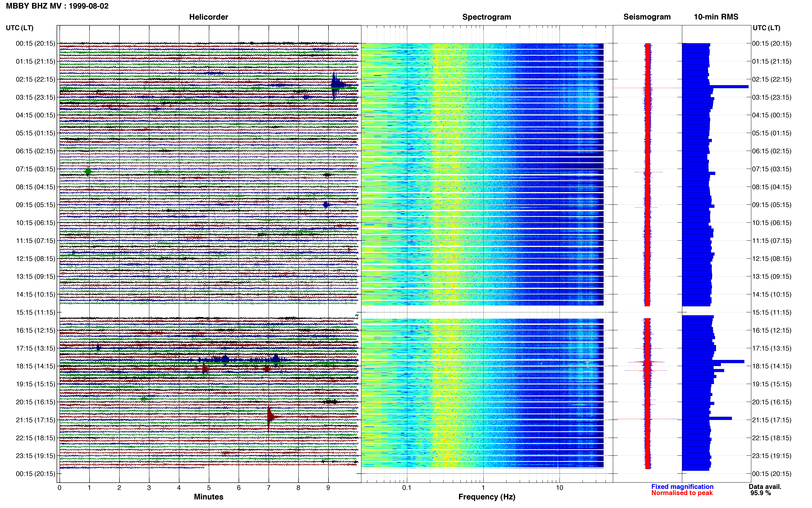Click Minutes axis tick label '9'
Image resolution: width=812 pixels, height=508 pixels.
(328, 488)
